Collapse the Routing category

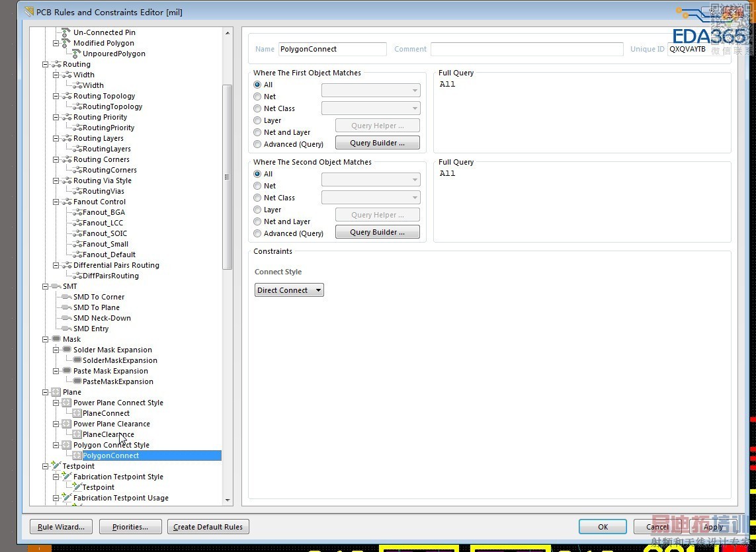pos(46,64)
